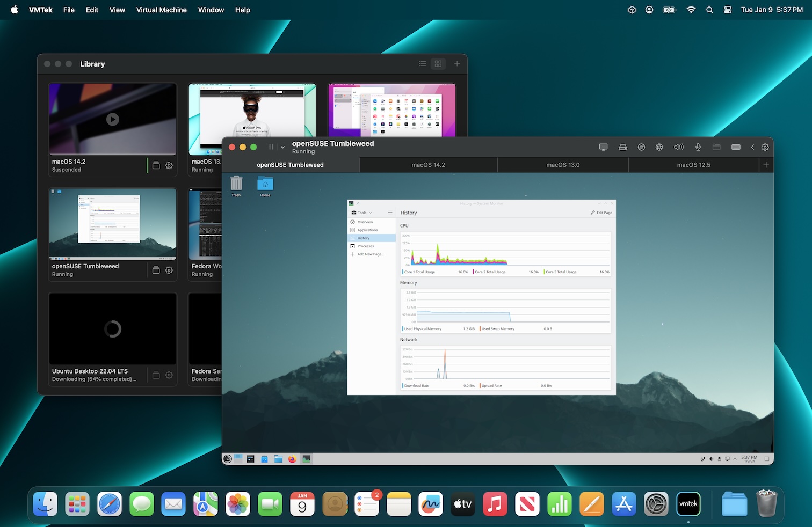Viewport: 812px width, 527px height.
Task: Open the power options chevron next to pause
Action: pos(282,147)
